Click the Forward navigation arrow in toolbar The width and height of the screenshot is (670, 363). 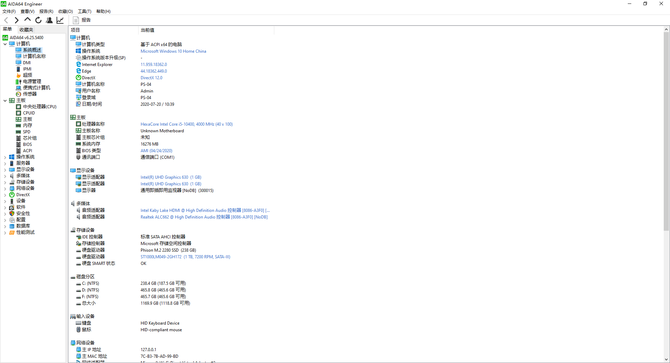tap(17, 20)
